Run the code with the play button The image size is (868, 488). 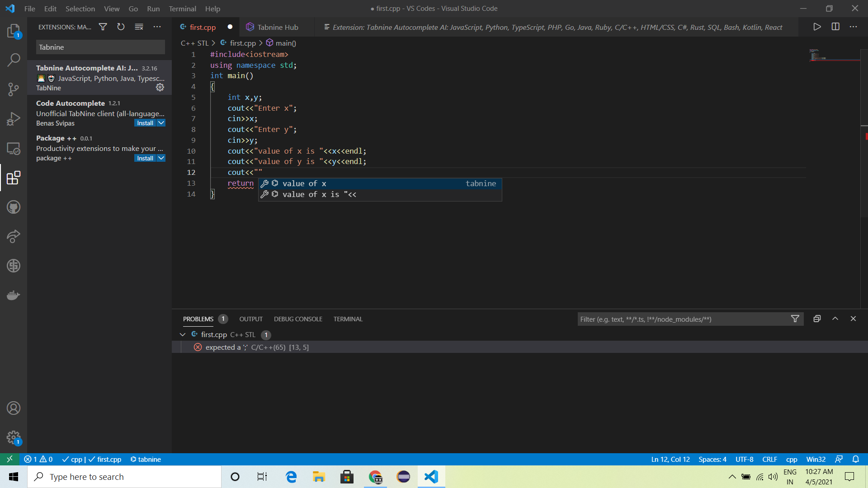pos(817,27)
